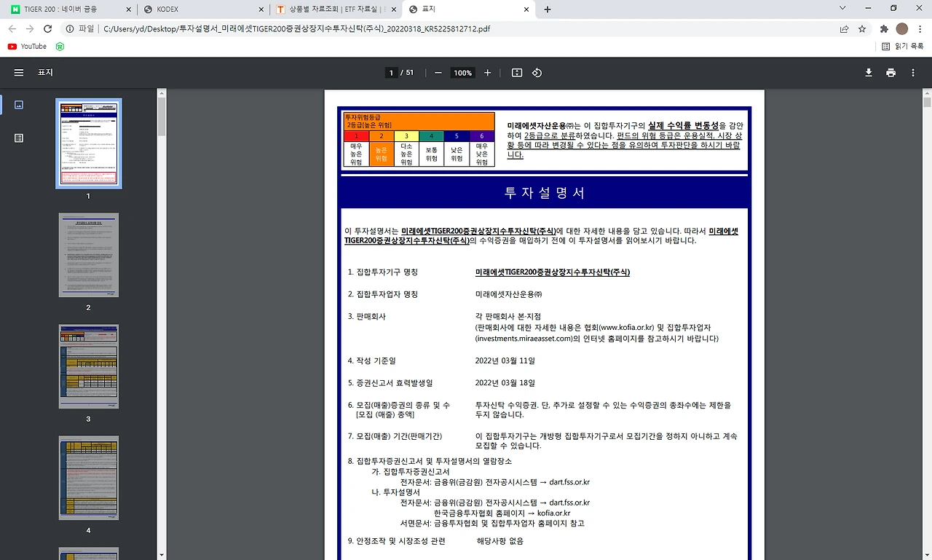Viewport: 932px width, 560px height.
Task: Go forward in browser history
Action: 30,29
